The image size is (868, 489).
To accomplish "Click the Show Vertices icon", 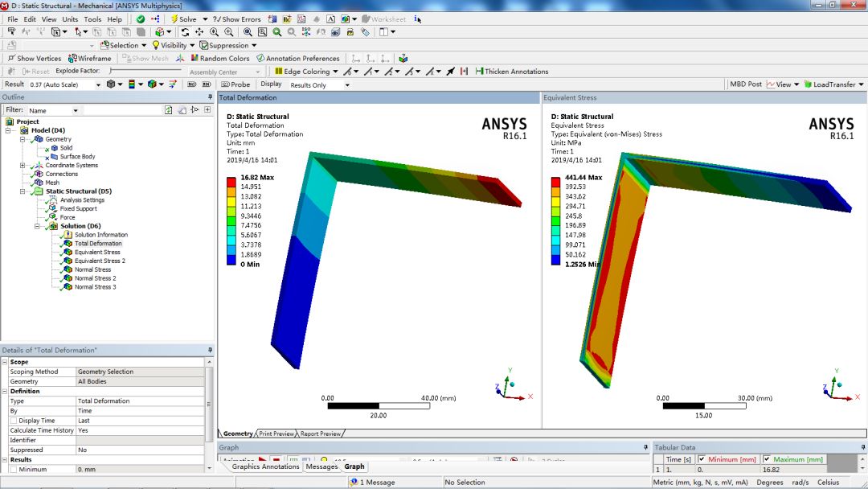I will pos(11,58).
